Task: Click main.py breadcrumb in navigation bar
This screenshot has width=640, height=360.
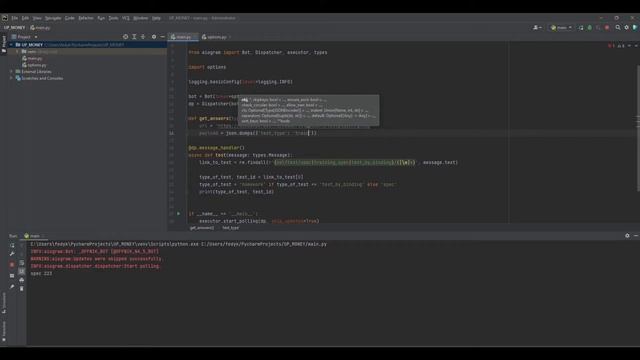Action: click(x=40, y=28)
